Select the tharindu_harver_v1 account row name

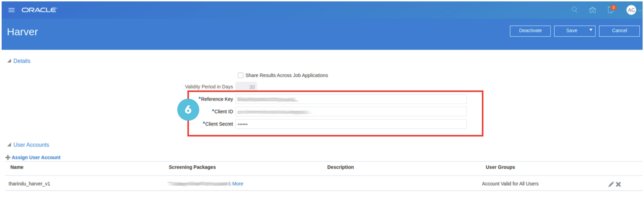[x=29, y=184]
